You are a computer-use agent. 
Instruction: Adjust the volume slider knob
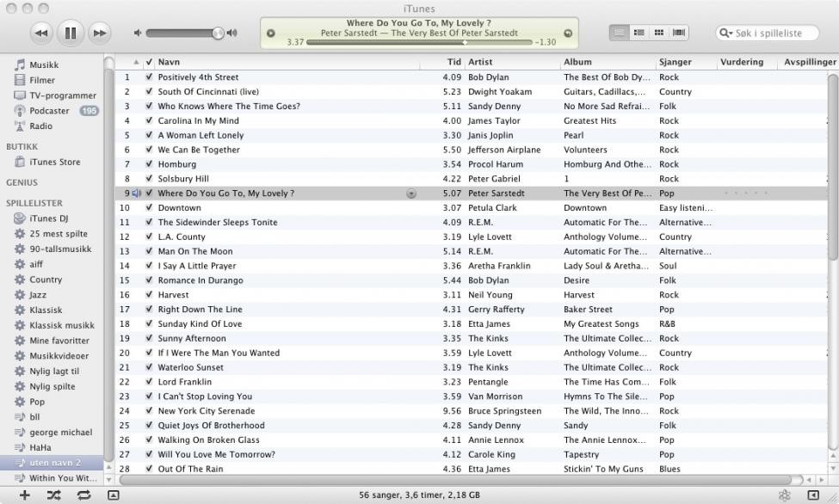218,34
